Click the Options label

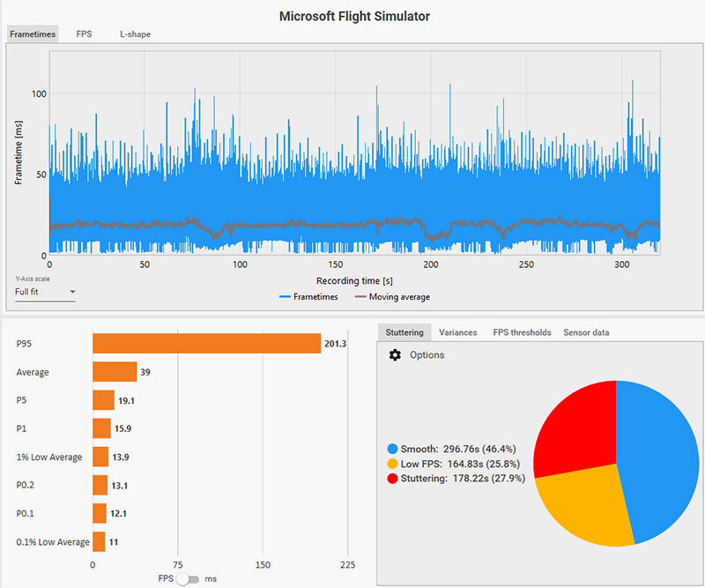pyautogui.click(x=427, y=355)
